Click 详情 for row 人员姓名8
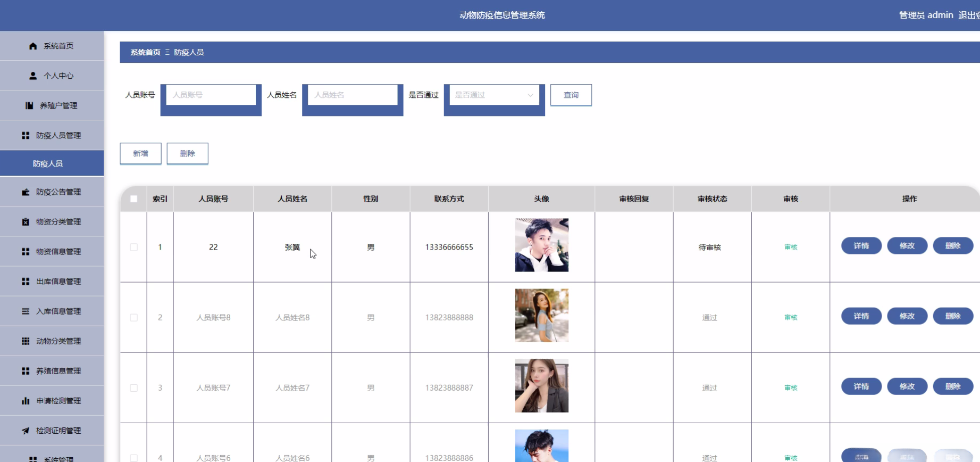This screenshot has width=980, height=462. (861, 316)
